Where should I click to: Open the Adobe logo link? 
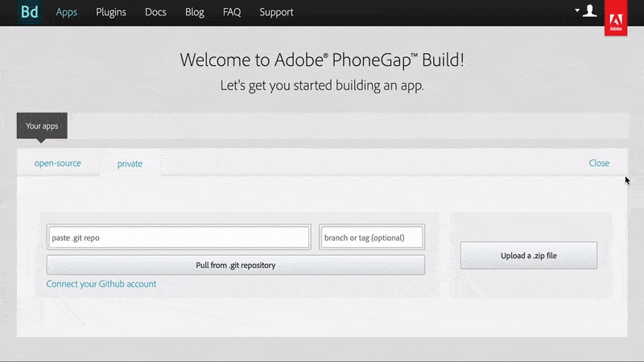tap(616, 18)
